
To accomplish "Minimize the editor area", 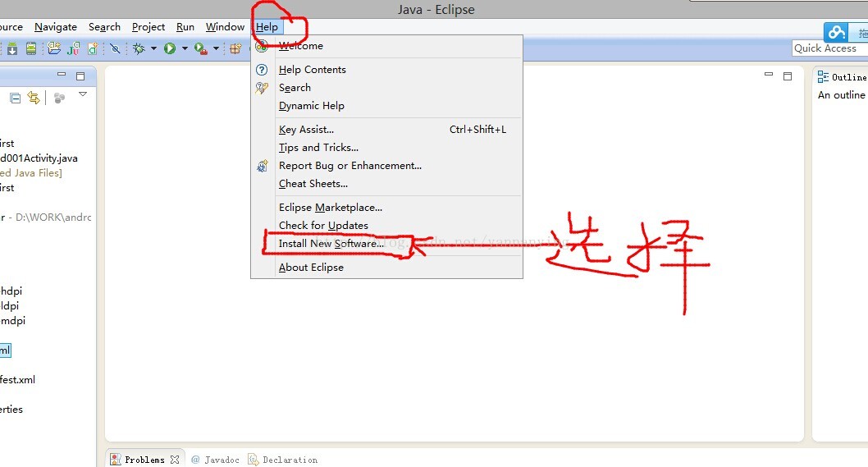I will (769, 74).
